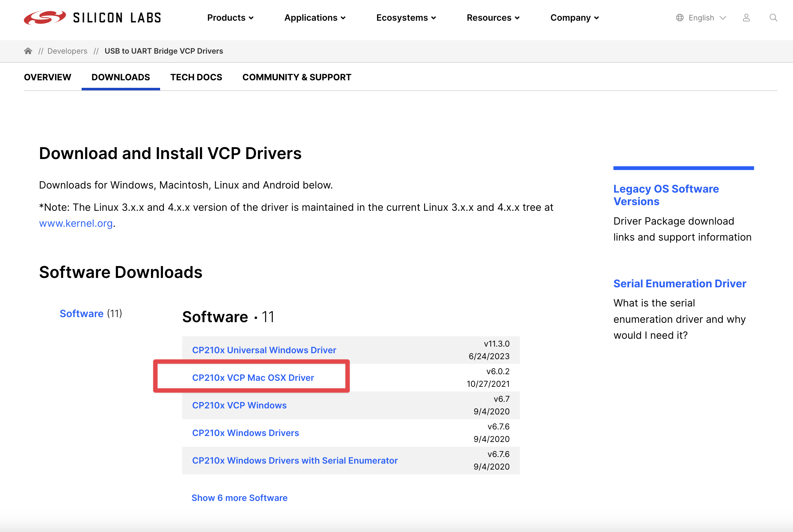Select the Downloads tab
This screenshot has height=532, width=793.
[x=121, y=77]
